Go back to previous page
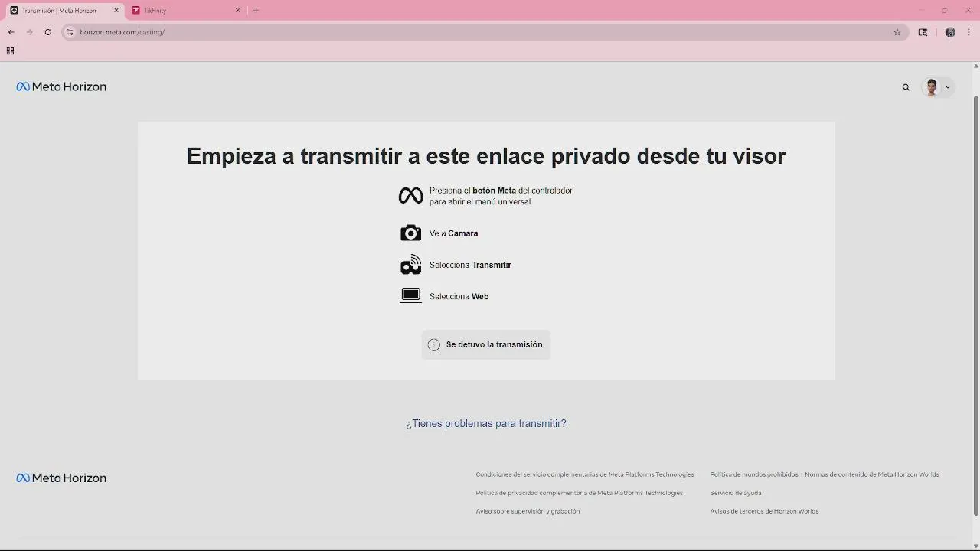This screenshot has height=551, width=980. click(x=11, y=32)
